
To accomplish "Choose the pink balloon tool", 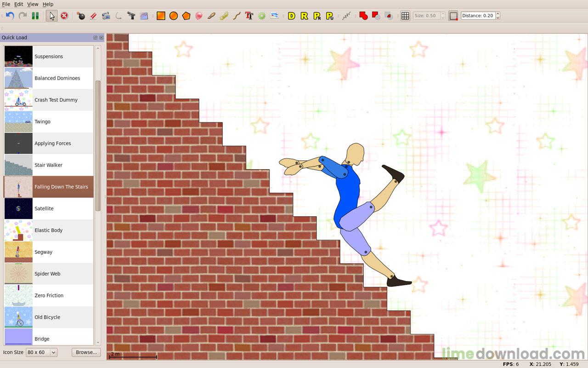I will pyautogui.click(x=198, y=16).
